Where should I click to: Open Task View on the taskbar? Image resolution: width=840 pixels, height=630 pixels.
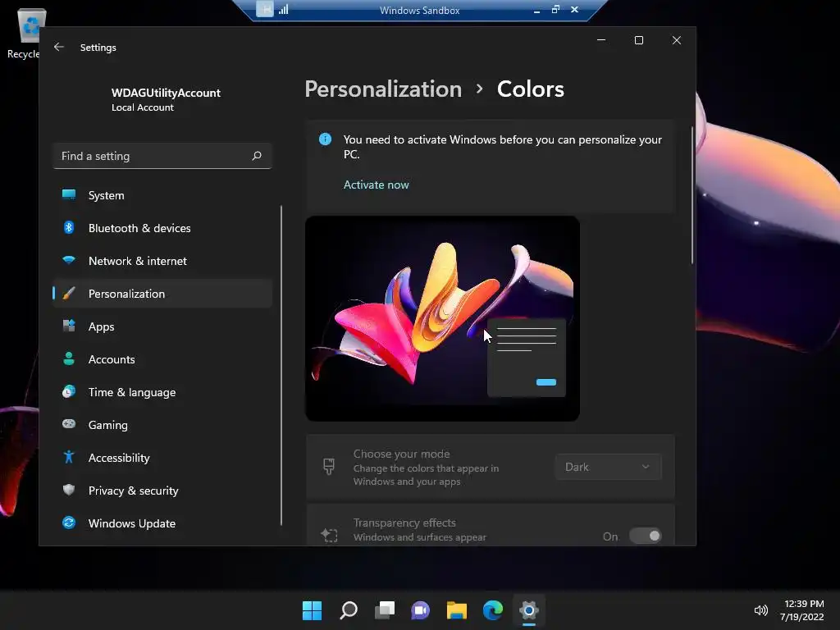tap(384, 610)
